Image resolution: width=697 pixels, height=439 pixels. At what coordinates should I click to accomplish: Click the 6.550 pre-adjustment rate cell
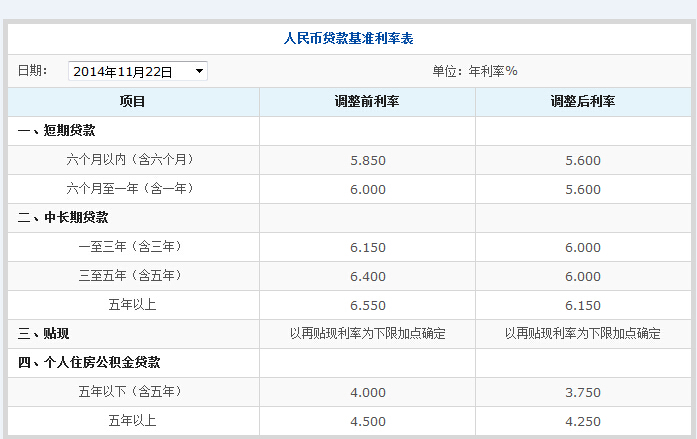(x=367, y=305)
